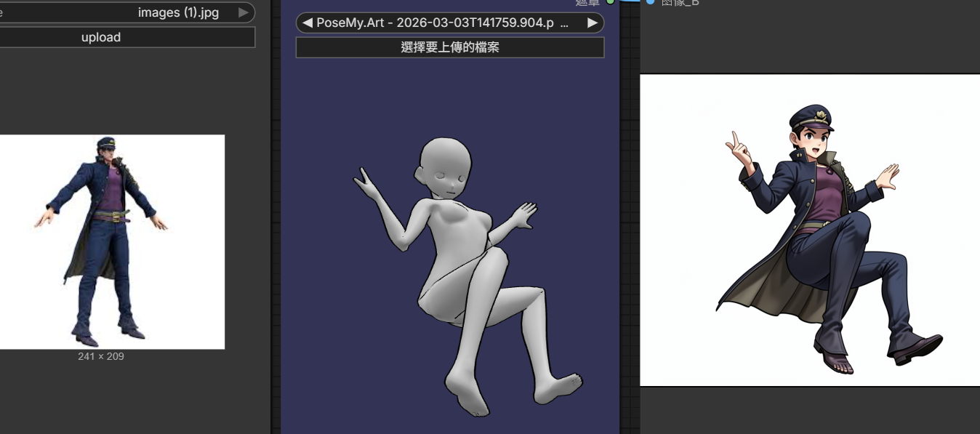Click the 選擇要上傳的檔案 button
Screen dimensions: 980x434
[450, 47]
